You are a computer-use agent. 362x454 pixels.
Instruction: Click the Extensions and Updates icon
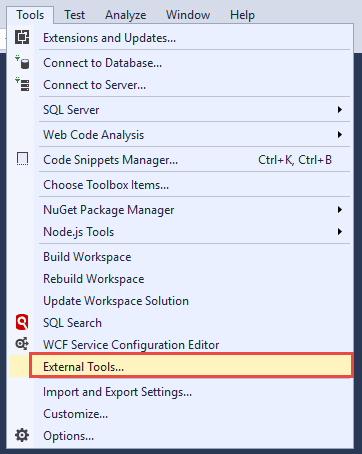tap(22, 37)
